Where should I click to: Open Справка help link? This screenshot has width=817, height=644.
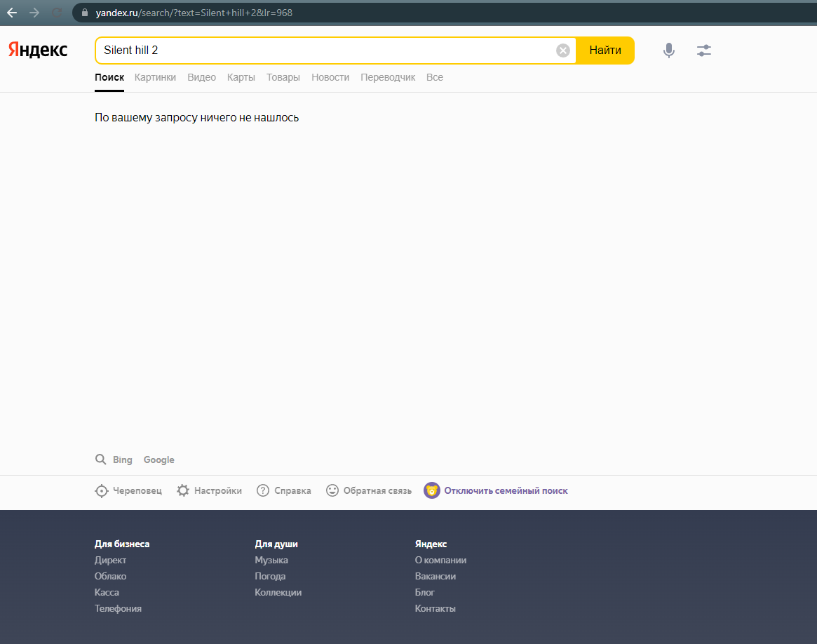pyautogui.click(x=293, y=491)
